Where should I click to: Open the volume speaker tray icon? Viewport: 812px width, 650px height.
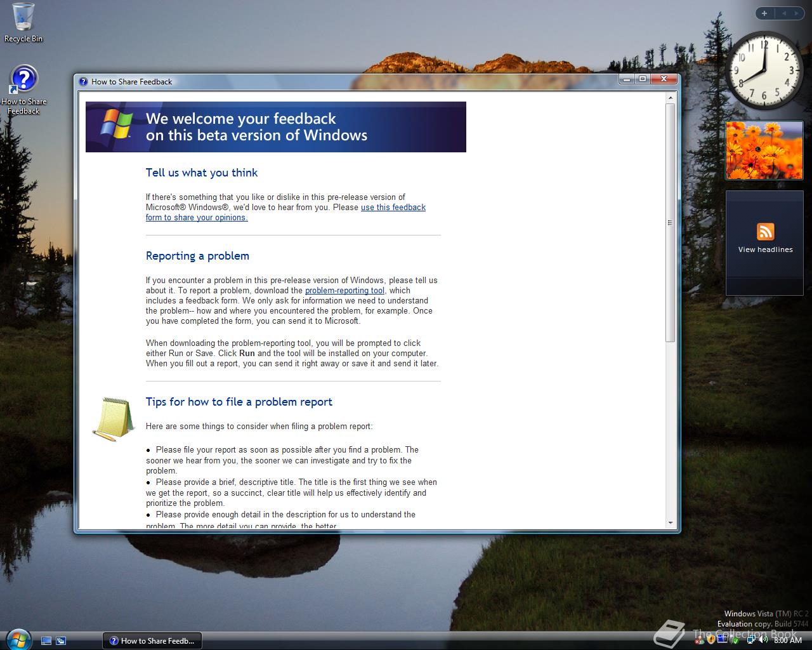click(x=763, y=639)
